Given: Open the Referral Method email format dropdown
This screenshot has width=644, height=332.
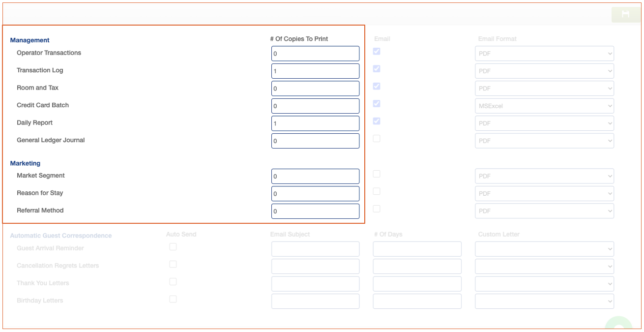Looking at the screenshot, I should click(544, 211).
